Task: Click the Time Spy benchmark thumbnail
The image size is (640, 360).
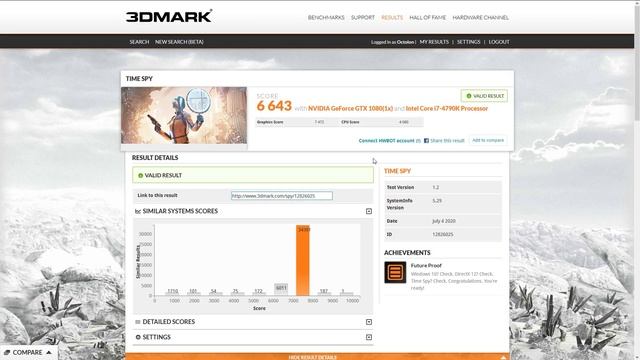Action: coord(184,115)
